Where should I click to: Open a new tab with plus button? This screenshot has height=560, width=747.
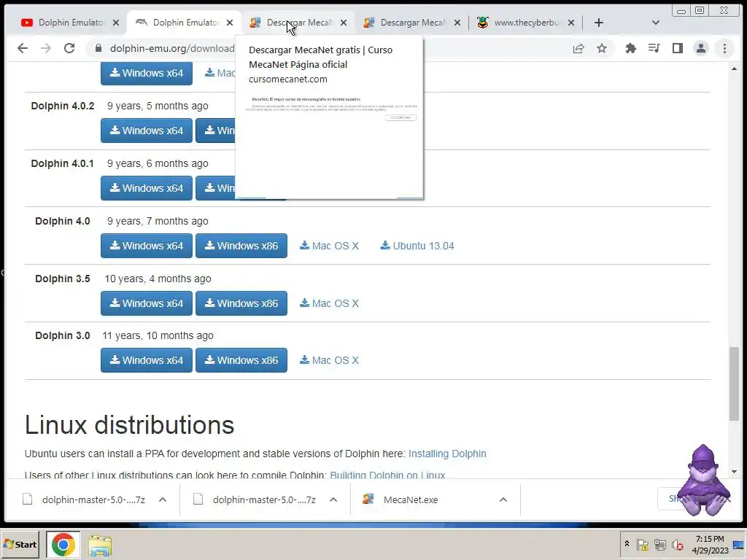point(599,23)
